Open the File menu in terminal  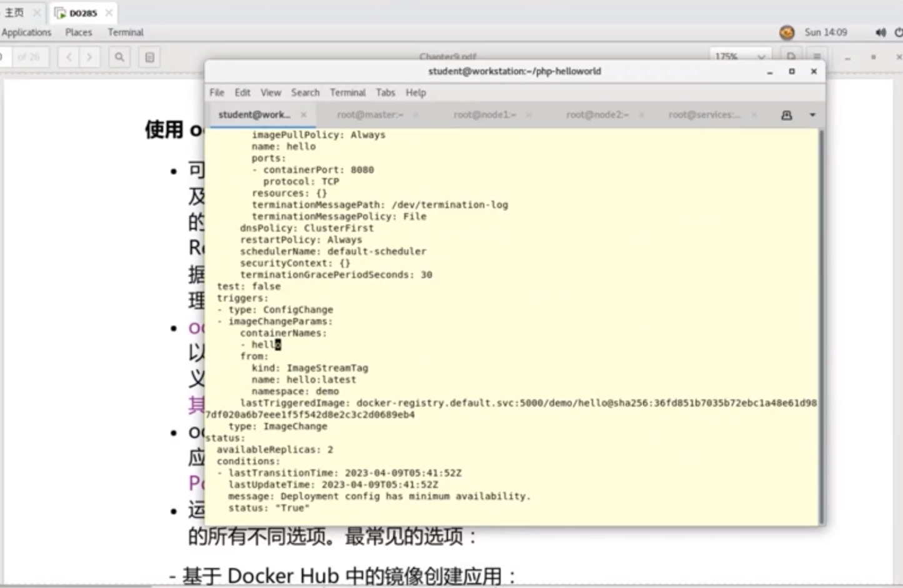point(217,92)
